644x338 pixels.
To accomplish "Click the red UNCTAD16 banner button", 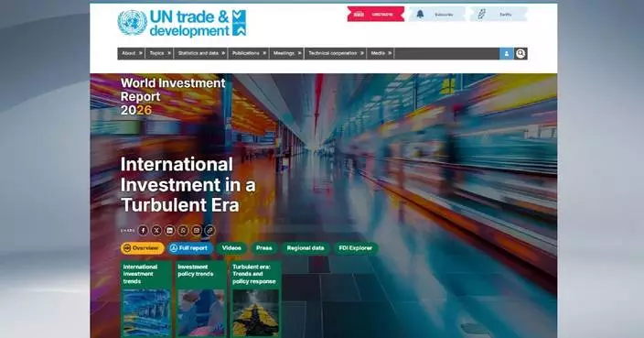I will (376, 14).
